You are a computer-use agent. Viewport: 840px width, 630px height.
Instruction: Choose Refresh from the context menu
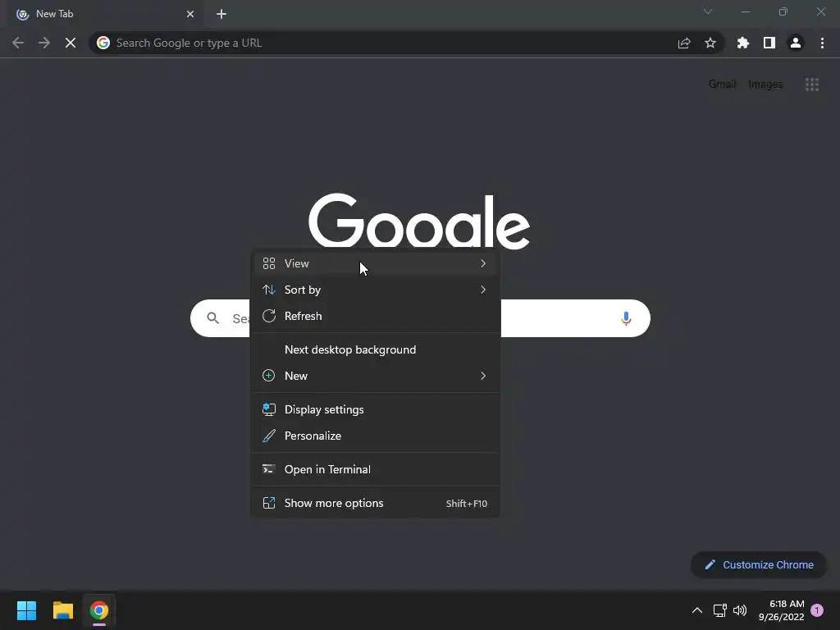375,316
